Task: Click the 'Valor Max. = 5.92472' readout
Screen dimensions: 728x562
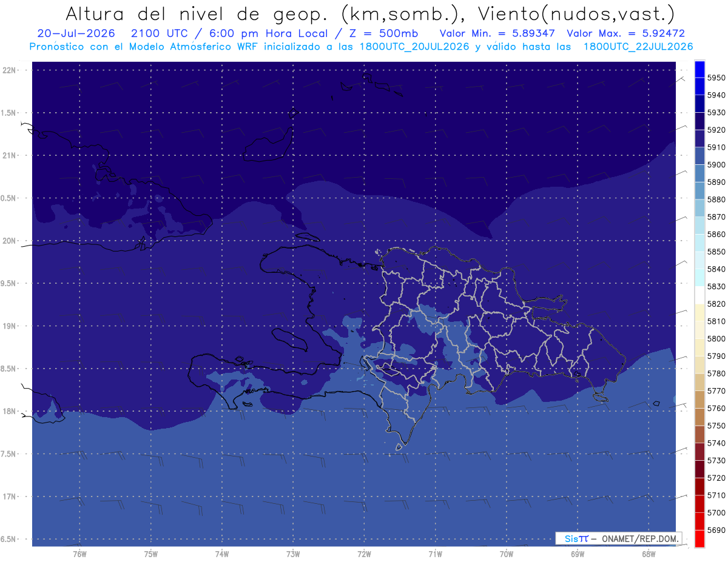Action: point(625,34)
